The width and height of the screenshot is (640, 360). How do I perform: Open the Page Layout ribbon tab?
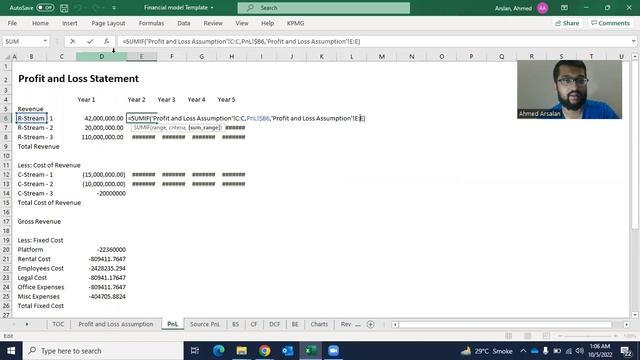click(108, 23)
